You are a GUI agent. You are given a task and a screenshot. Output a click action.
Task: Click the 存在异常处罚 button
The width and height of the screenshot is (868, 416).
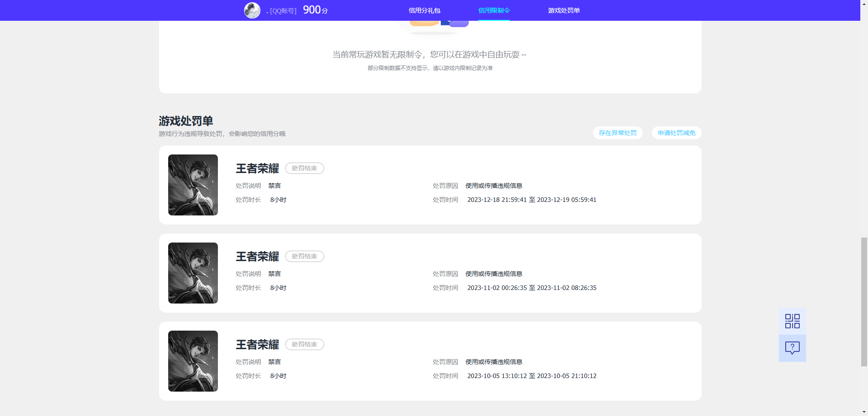pyautogui.click(x=618, y=133)
